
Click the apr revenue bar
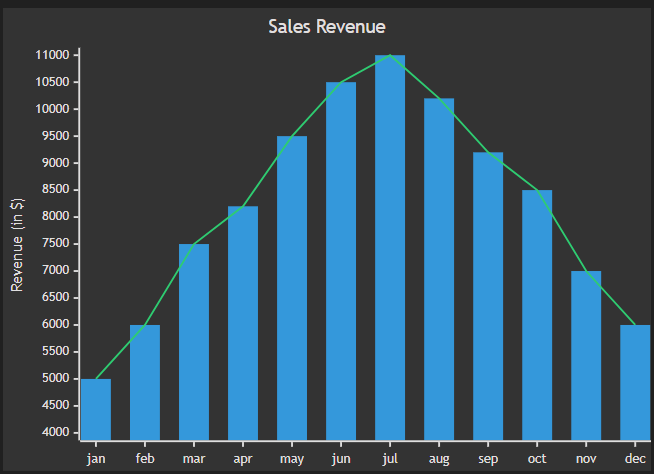(243, 323)
